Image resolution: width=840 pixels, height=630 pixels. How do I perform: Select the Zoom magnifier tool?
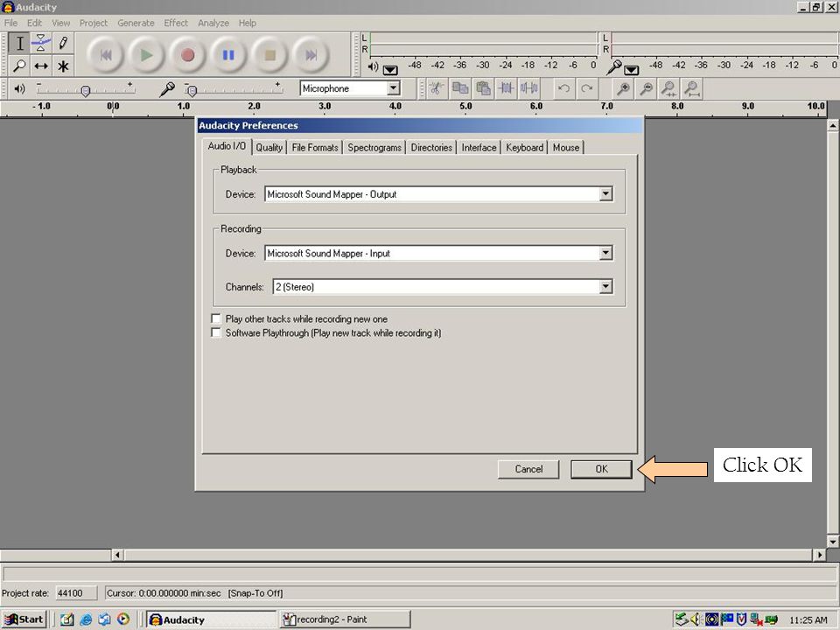pos(19,66)
